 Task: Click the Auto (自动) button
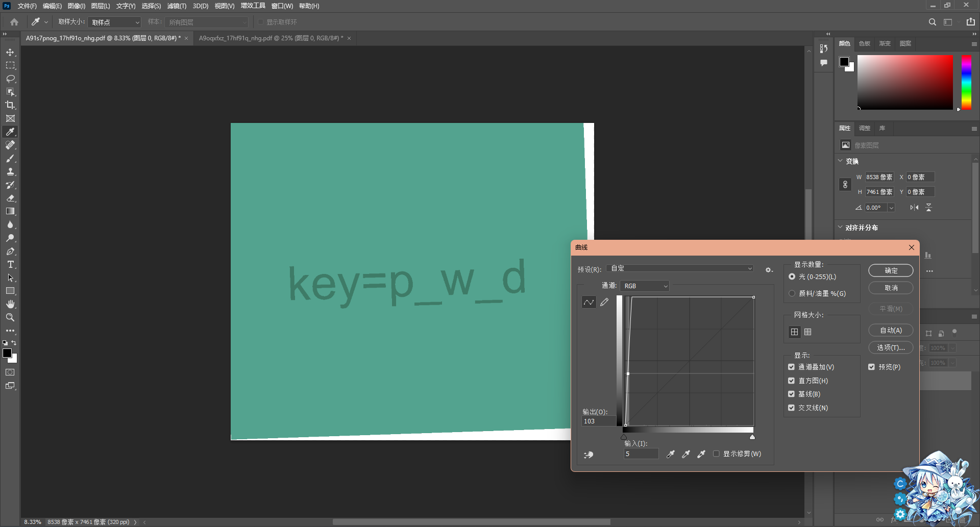[891, 331]
